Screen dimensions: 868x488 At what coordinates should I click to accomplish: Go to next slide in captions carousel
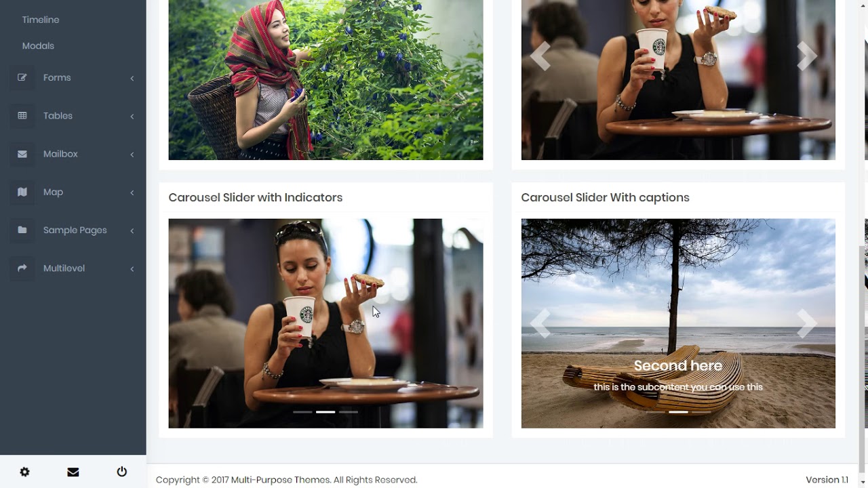click(806, 323)
